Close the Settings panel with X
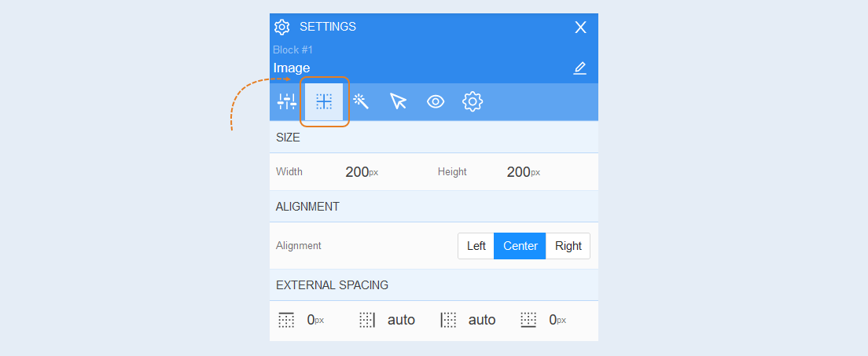The width and height of the screenshot is (868, 356). 580,28
